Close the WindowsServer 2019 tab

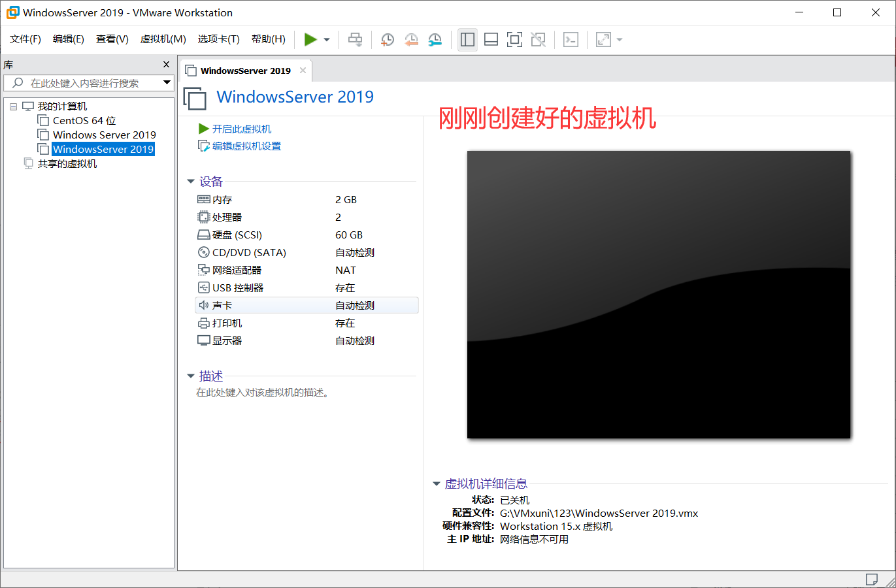coord(303,71)
